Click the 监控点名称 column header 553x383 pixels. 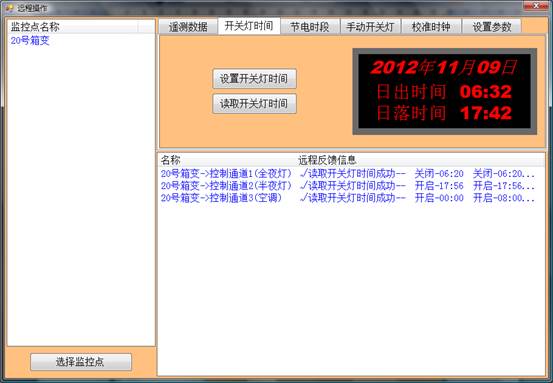(x=73, y=27)
